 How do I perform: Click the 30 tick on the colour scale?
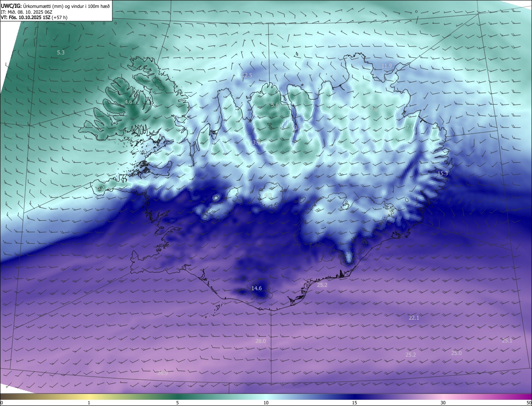coord(443,403)
